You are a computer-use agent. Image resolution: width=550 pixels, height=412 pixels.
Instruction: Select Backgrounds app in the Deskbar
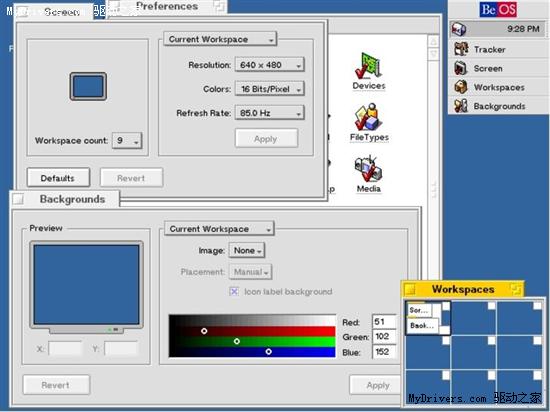pos(498,106)
